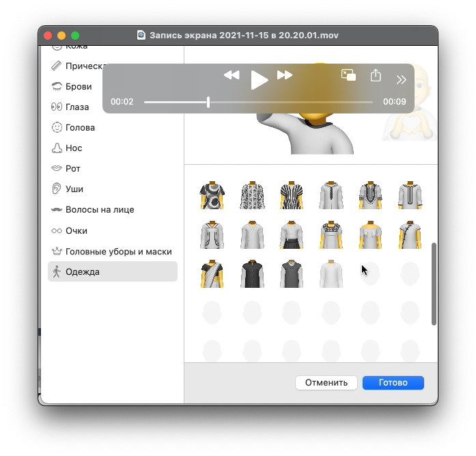476x456 pixels.
Task: Select the plain wrap kimono outfit
Action: [252, 234]
